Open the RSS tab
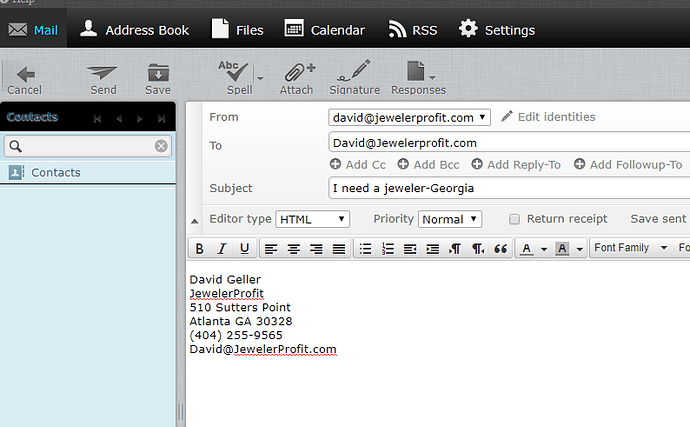690x427 pixels. click(x=413, y=30)
